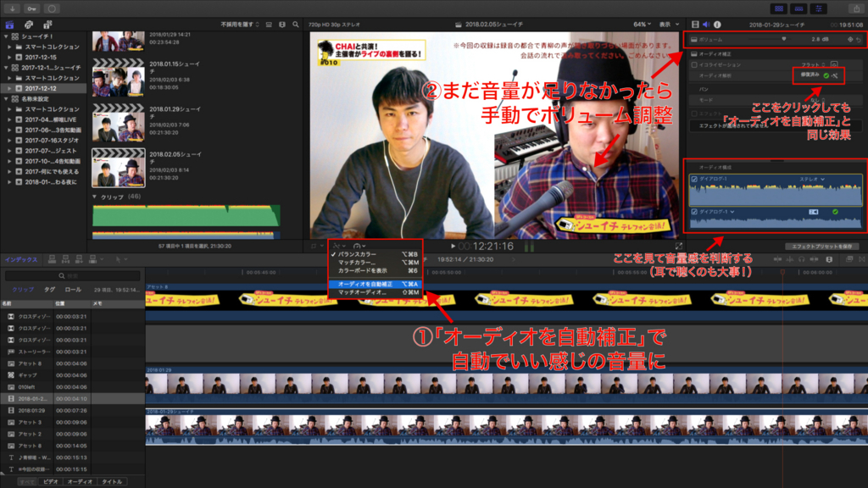The height and width of the screenshot is (488, 868).
Task: Click the audio enhancement magic wand
Action: point(835,75)
